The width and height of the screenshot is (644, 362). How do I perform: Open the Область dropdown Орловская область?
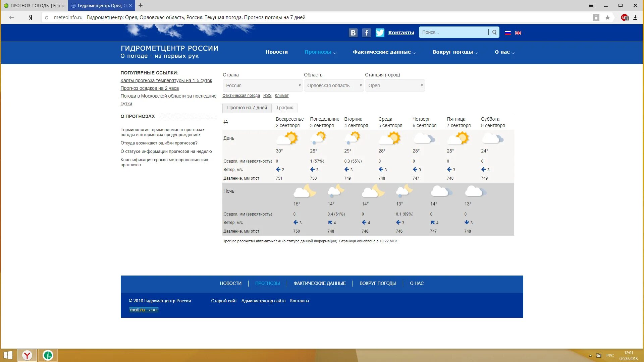(334, 85)
